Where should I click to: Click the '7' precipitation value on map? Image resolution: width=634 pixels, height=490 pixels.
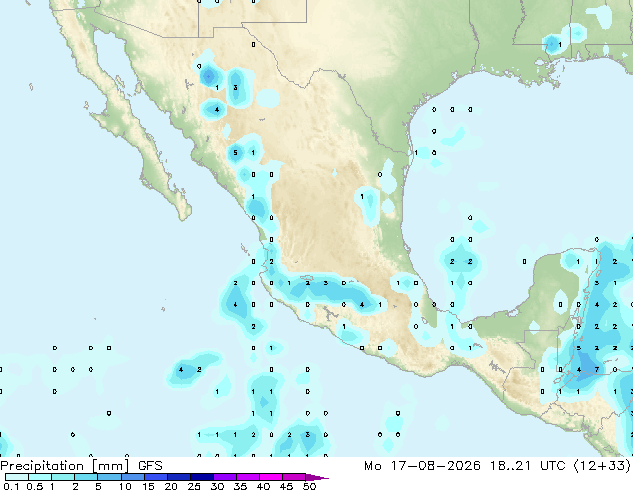597,370
